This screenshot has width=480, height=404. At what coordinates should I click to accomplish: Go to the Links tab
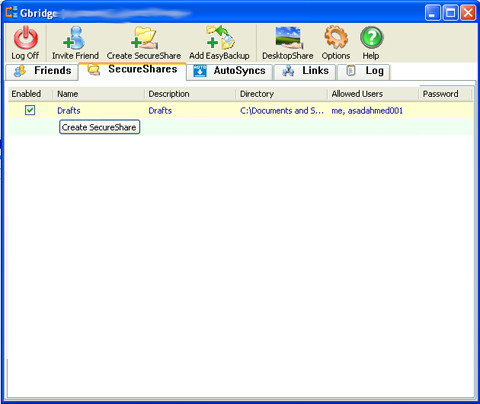(x=305, y=71)
